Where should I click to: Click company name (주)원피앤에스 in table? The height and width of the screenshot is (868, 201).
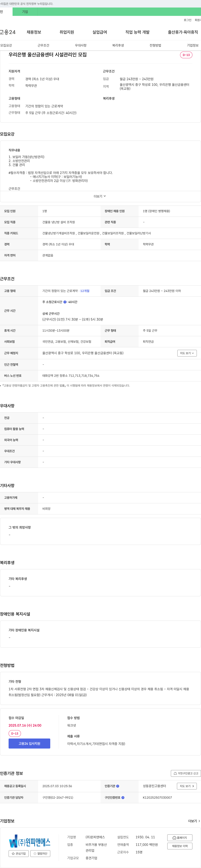(x=95, y=837)
